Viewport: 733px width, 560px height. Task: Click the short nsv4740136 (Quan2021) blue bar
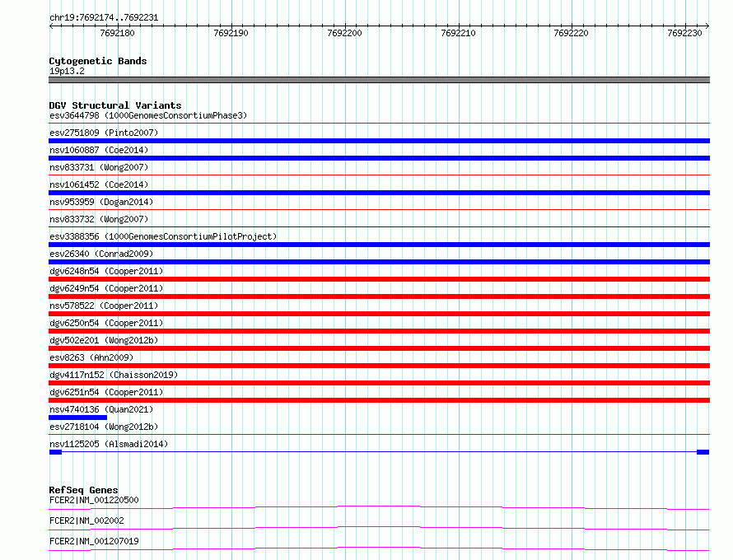(77, 418)
